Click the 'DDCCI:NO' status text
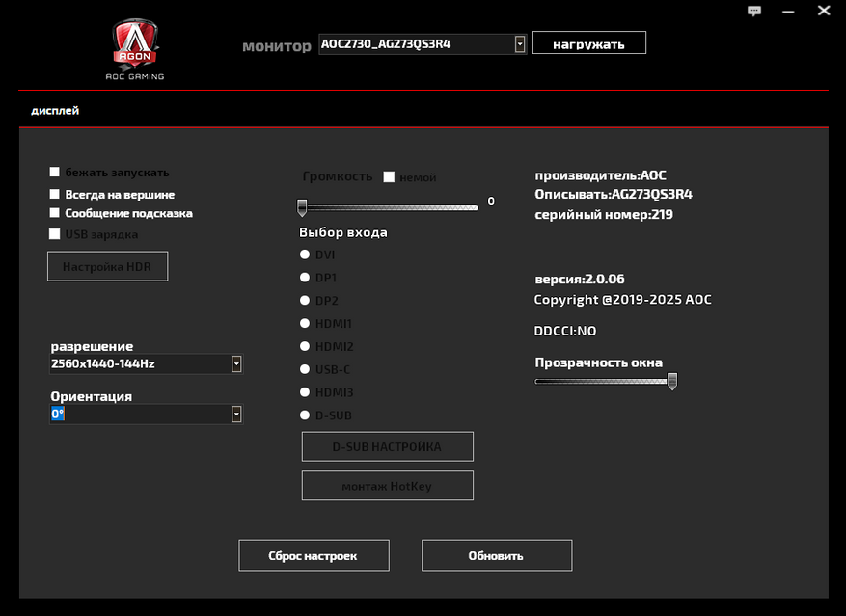 (x=565, y=331)
